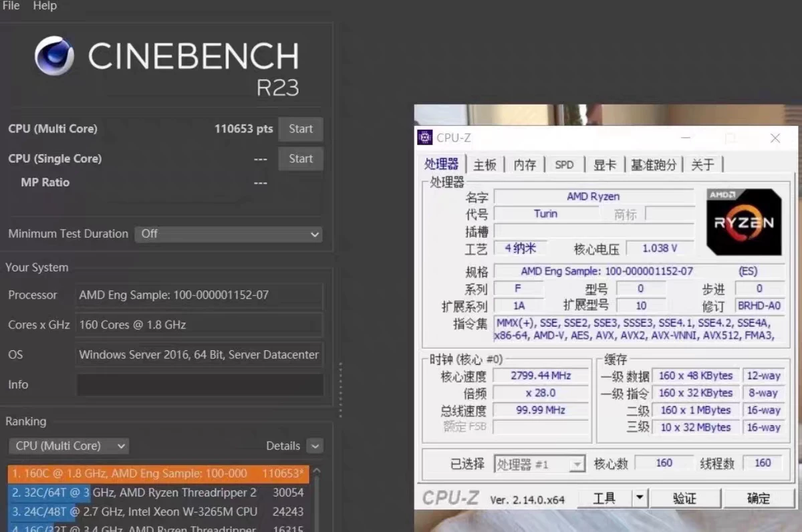Switch to the 显卡 tab in CPU-Z
This screenshot has height=532, width=802.
coord(605,165)
